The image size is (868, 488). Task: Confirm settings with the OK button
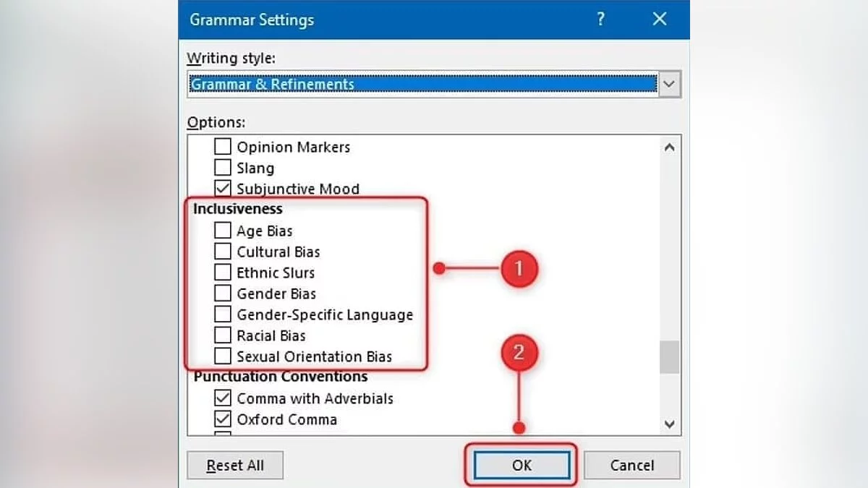[x=522, y=466]
